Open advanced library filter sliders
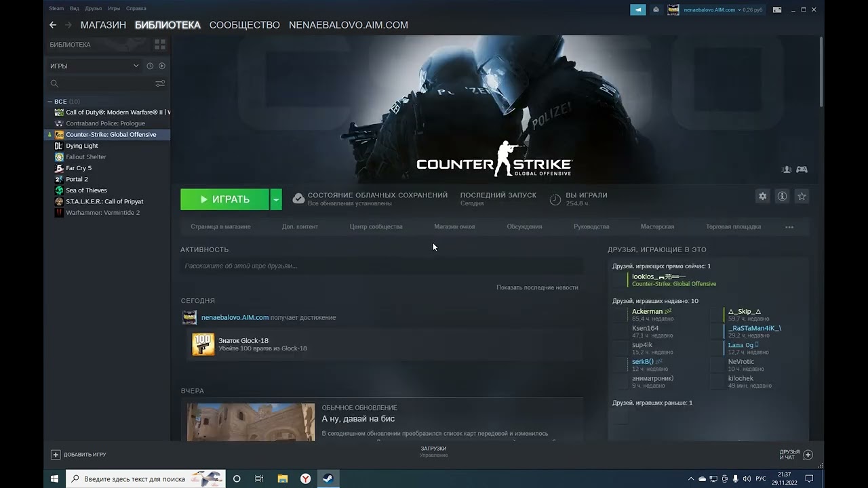This screenshot has height=488, width=868. (160, 84)
